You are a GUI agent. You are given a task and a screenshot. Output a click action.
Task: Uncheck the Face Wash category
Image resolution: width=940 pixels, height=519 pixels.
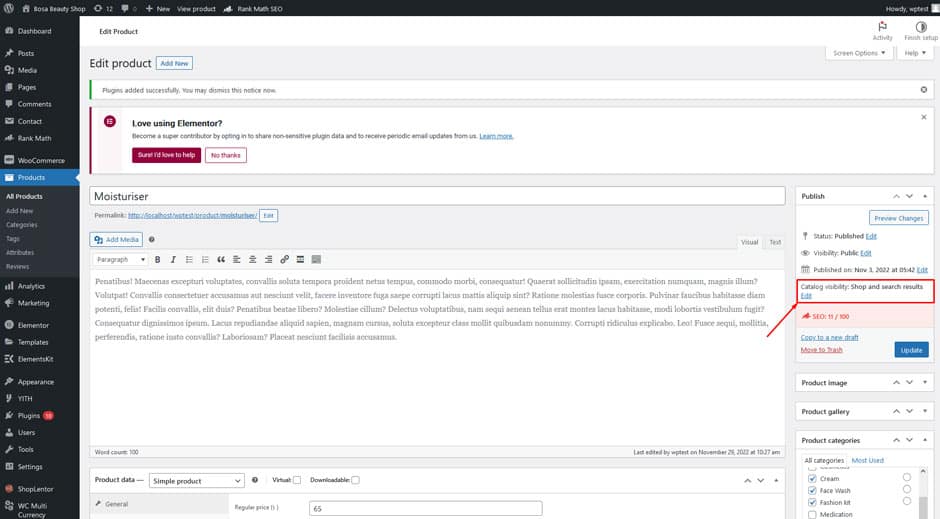tap(812, 490)
